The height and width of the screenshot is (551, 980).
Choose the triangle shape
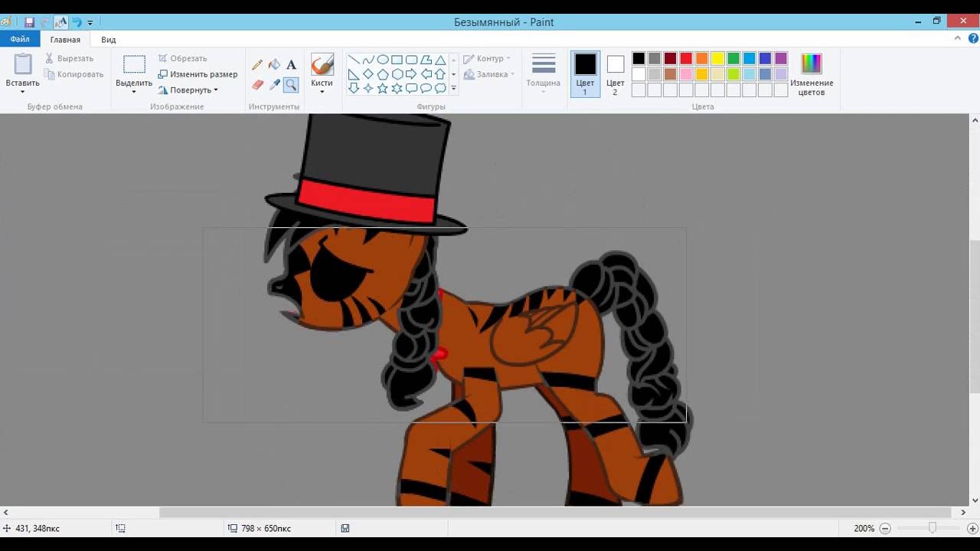pyautogui.click(x=440, y=60)
